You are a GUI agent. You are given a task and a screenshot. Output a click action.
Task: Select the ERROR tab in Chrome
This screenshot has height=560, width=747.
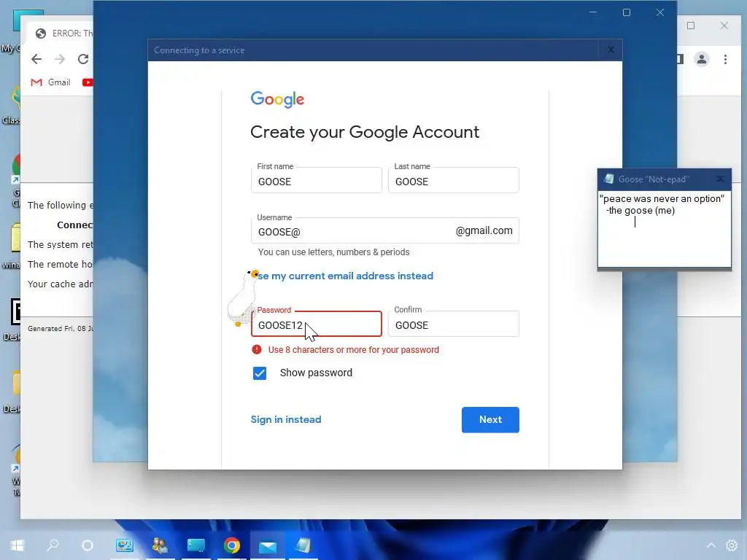[62, 34]
